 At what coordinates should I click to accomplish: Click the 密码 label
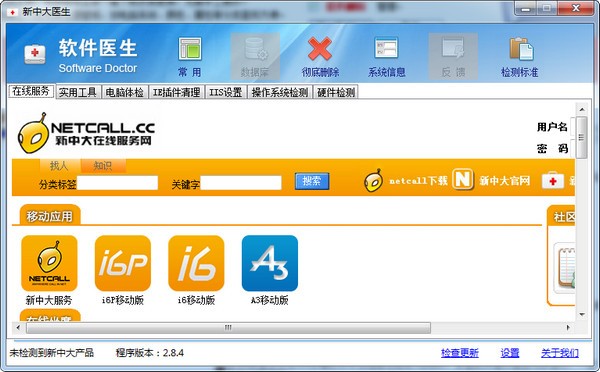pos(552,148)
